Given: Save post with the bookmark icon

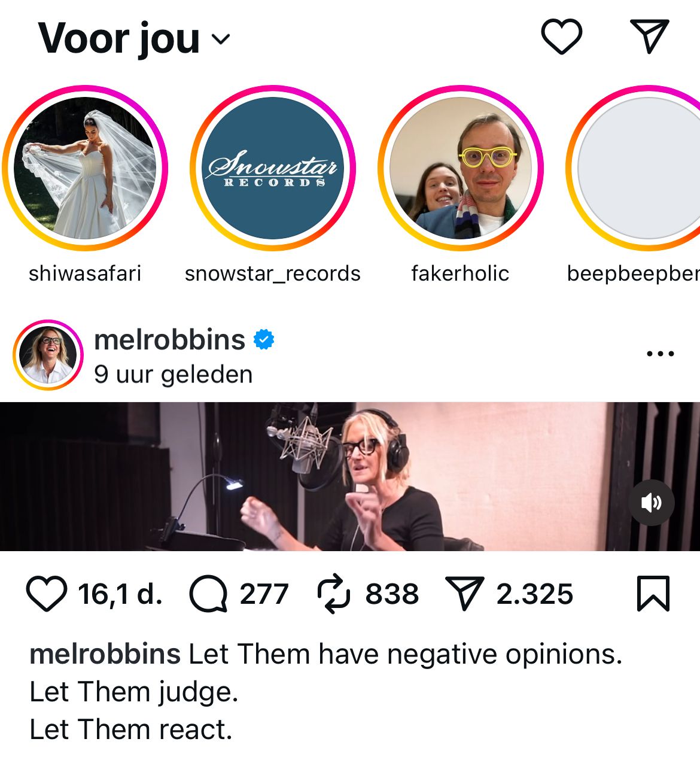Looking at the screenshot, I should 653,594.
